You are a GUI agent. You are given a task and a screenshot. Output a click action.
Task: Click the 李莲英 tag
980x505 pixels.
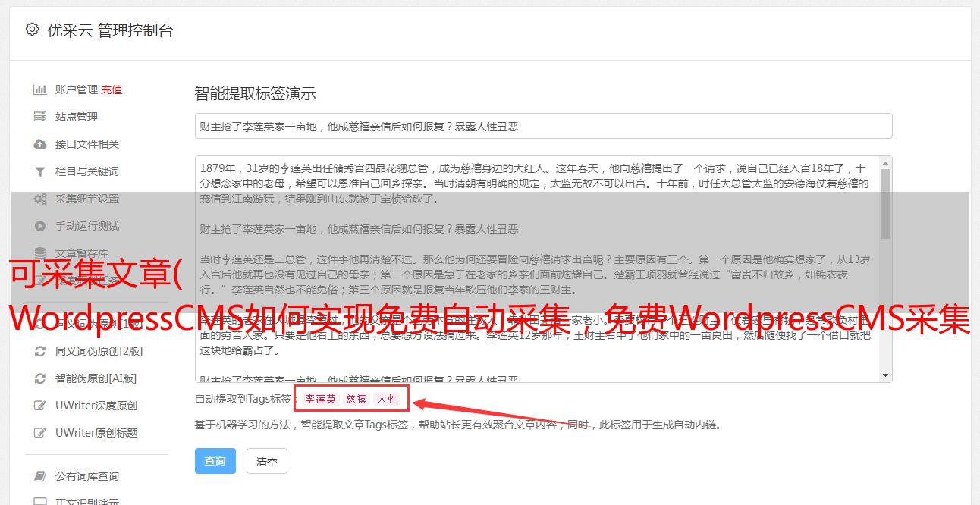coord(321,399)
